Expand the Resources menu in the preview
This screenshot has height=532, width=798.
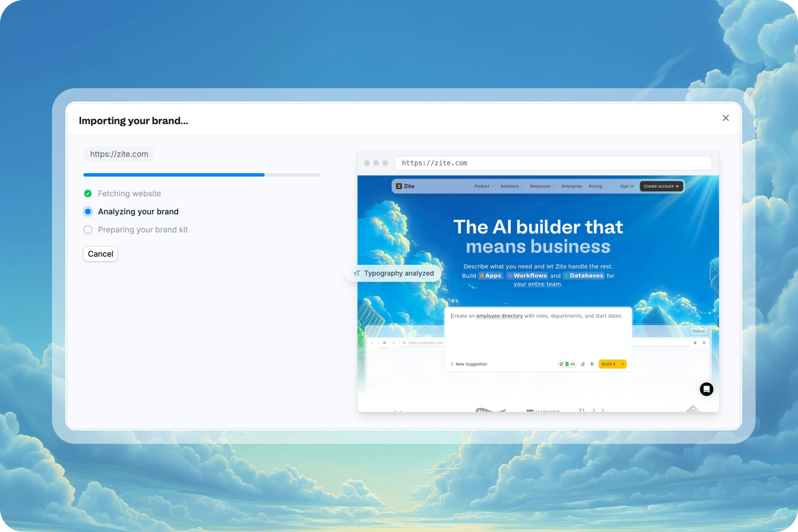point(542,186)
